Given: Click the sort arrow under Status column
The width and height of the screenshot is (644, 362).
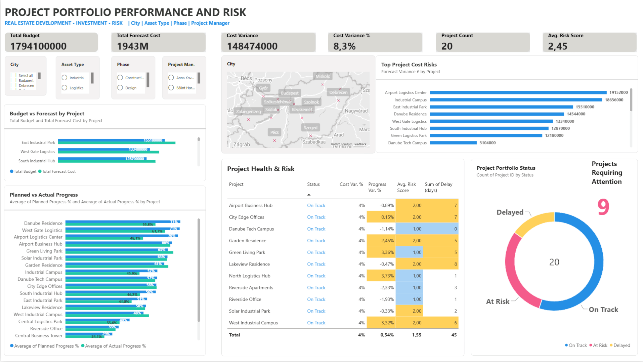Looking at the screenshot, I should (309, 195).
